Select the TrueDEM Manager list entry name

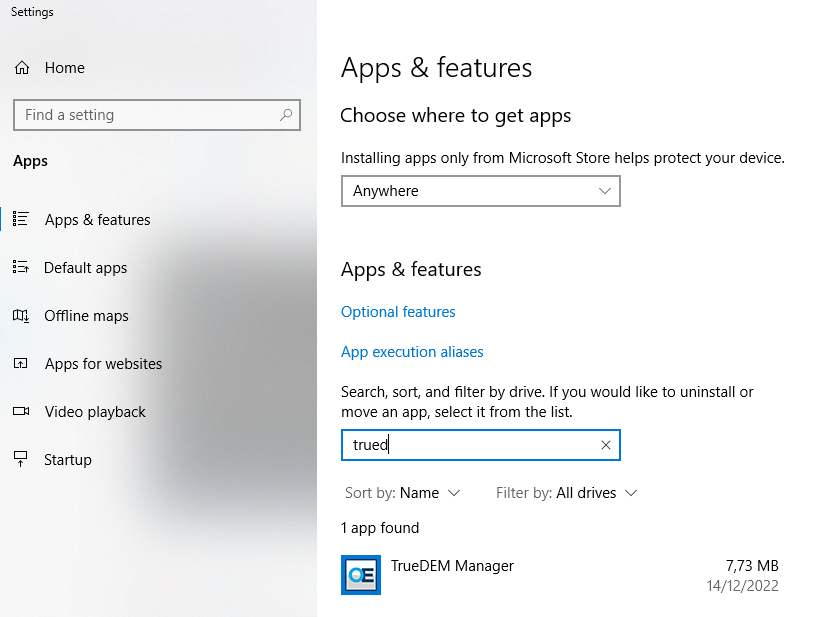click(x=452, y=566)
